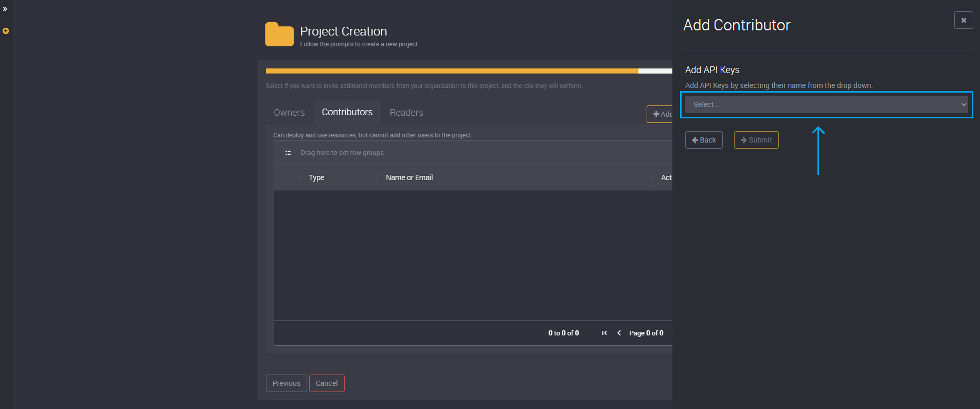Image resolution: width=980 pixels, height=409 pixels.
Task: Sort by the Name or Email column
Action: pyautogui.click(x=409, y=177)
